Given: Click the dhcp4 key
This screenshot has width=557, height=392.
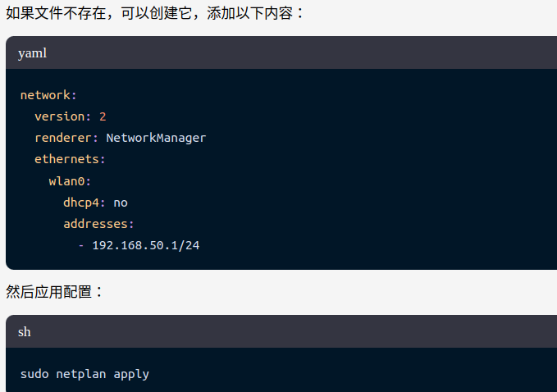Looking at the screenshot, I should (x=84, y=202).
